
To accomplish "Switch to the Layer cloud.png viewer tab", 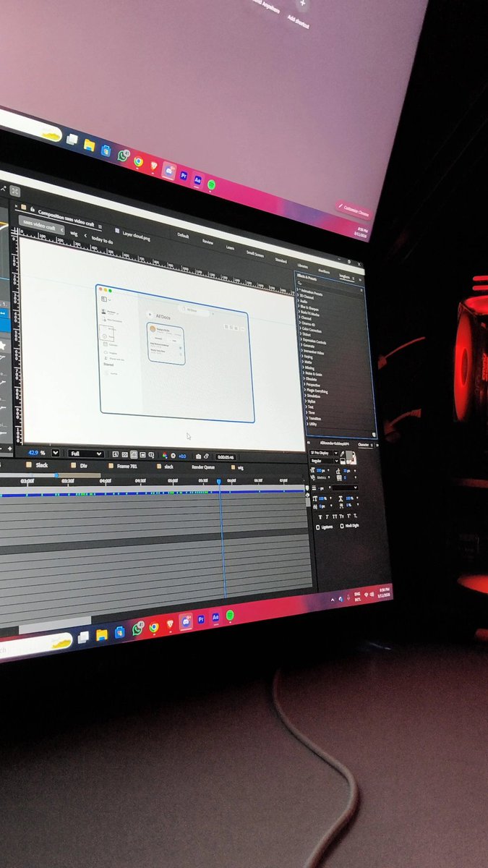I will (136, 235).
